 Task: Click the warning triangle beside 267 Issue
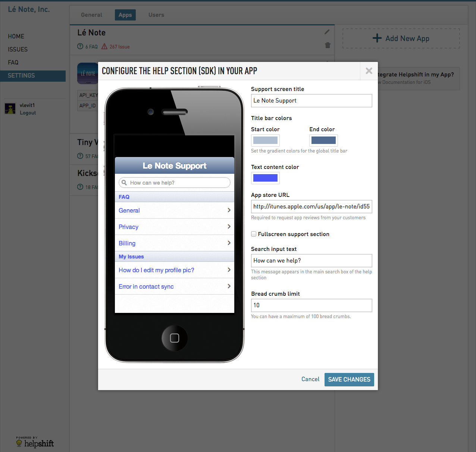[104, 47]
